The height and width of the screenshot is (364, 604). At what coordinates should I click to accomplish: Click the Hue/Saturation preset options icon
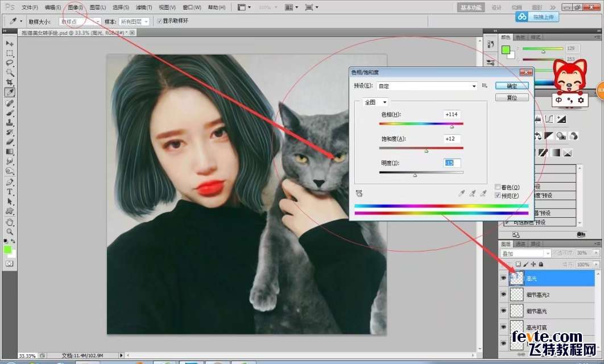pyautogui.click(x=485, y=85)
